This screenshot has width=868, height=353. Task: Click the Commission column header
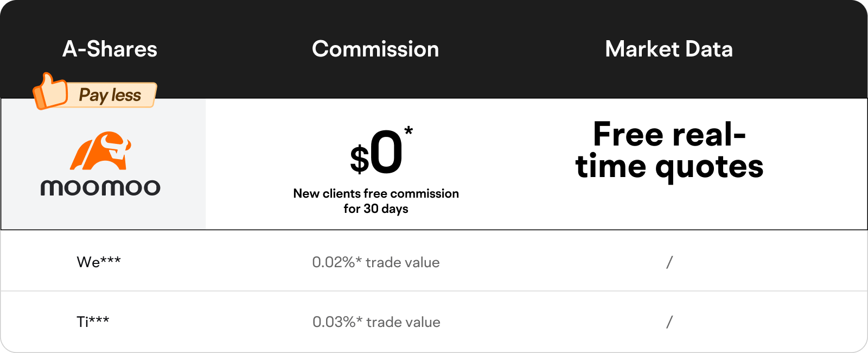(375, 49)
